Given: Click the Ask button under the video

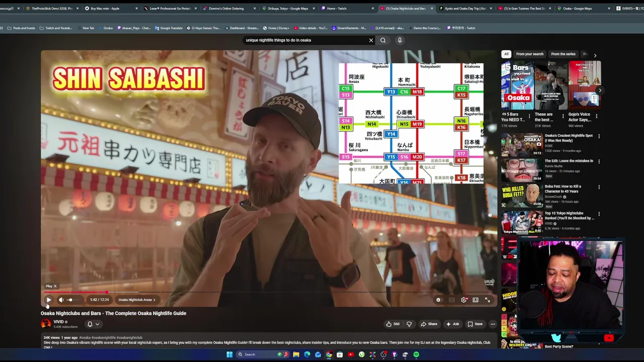Looking at the screenshot, I should point(452,324).
